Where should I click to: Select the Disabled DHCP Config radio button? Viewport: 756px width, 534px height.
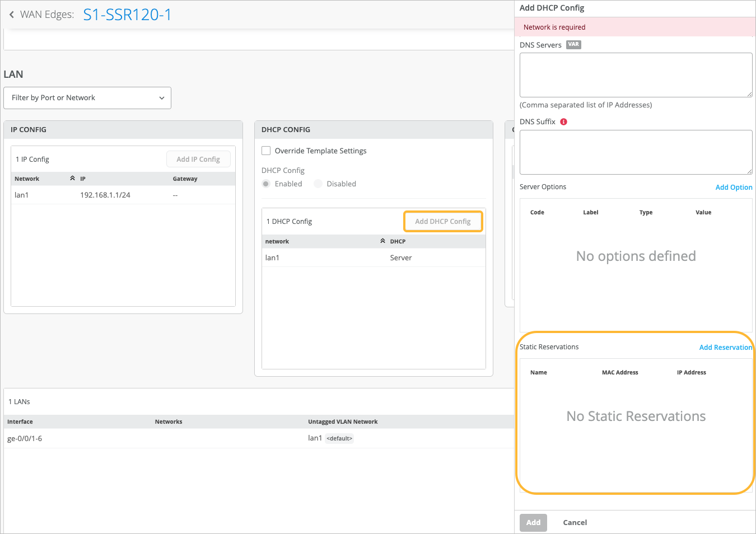[318, 184]
